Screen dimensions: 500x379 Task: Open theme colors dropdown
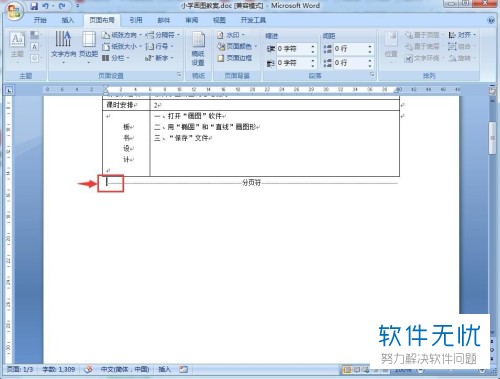coord(35,35)
